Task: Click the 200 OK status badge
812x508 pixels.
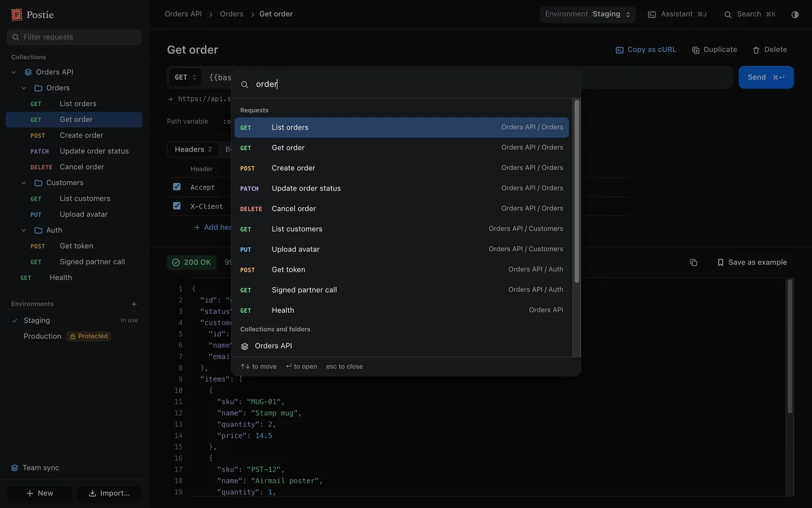Action: [x=192, y=263]
